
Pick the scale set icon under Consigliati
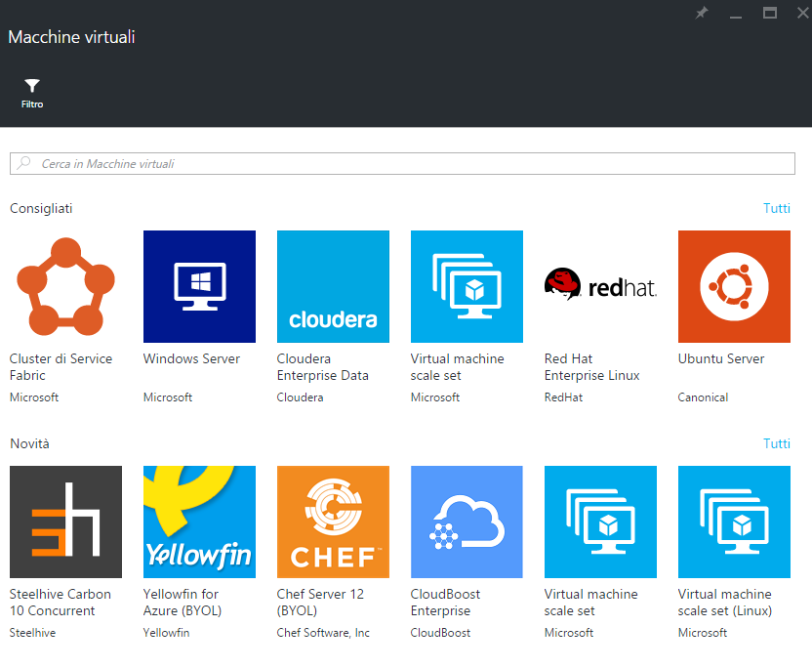[467, 286]
